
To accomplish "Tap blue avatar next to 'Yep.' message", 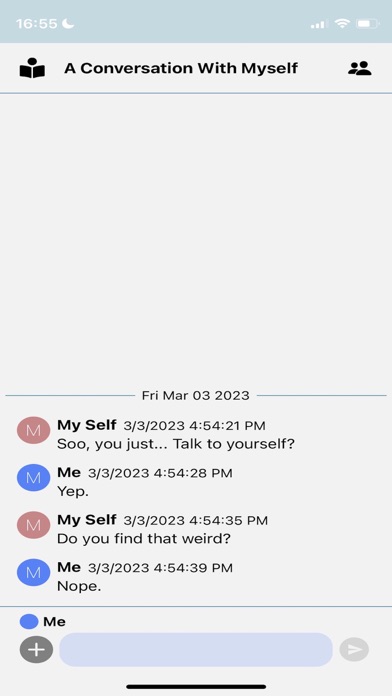I will pyautogui.click(x=33, y=478).
